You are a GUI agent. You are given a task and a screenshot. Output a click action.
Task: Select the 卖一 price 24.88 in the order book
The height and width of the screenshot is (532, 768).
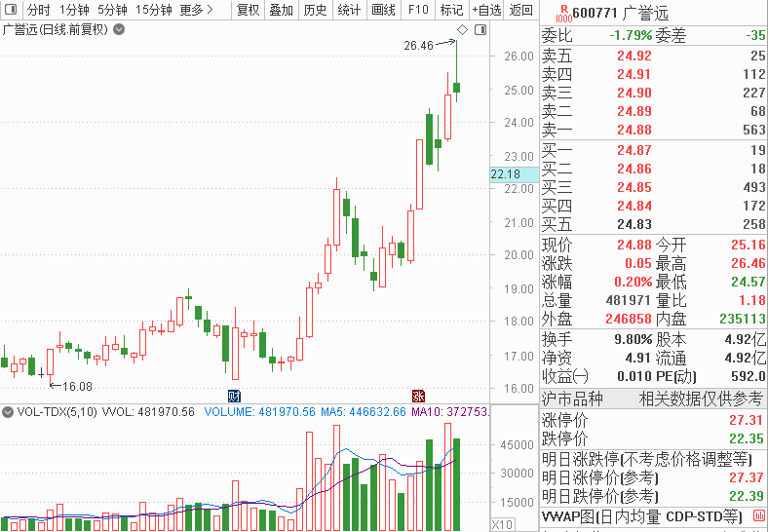pos(634,130)
